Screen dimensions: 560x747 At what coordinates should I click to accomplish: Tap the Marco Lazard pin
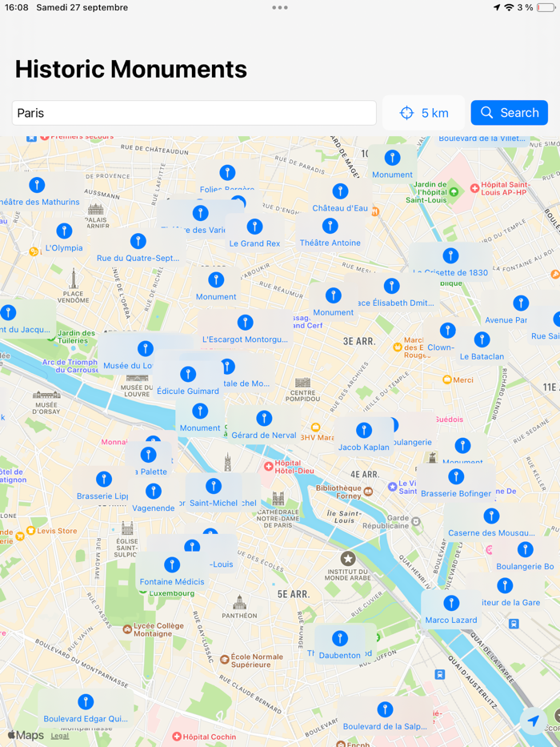click(451, 610)
